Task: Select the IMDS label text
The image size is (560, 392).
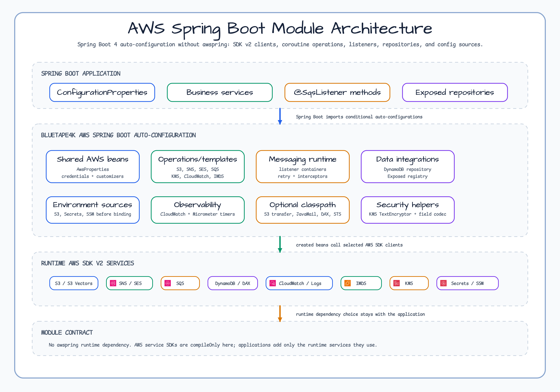Action: pos(361,283)
